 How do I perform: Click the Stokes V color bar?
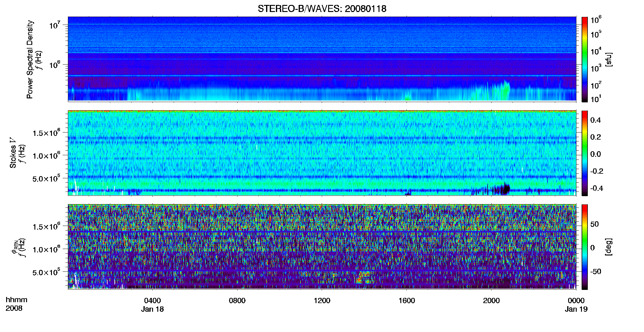click(584, 153)
